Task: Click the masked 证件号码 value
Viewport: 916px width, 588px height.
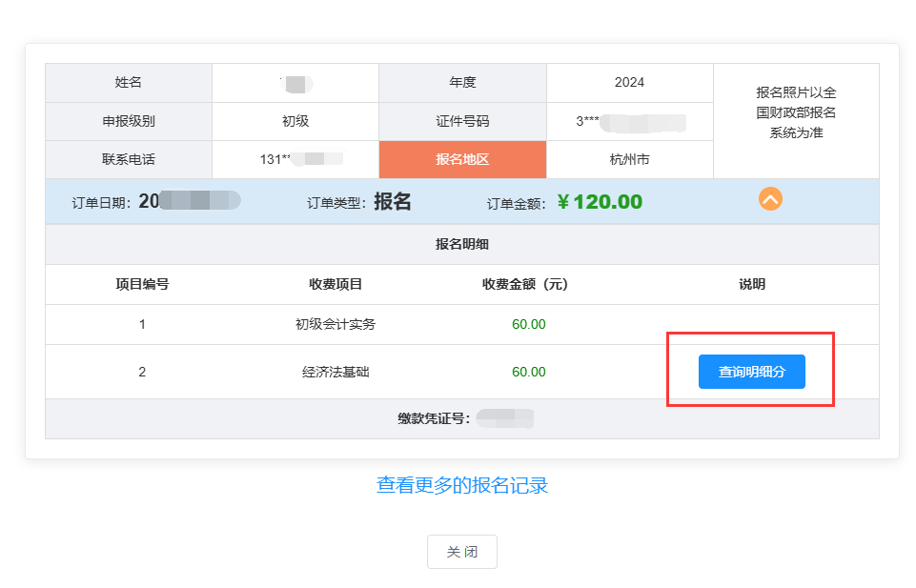Action: (629, 121)
